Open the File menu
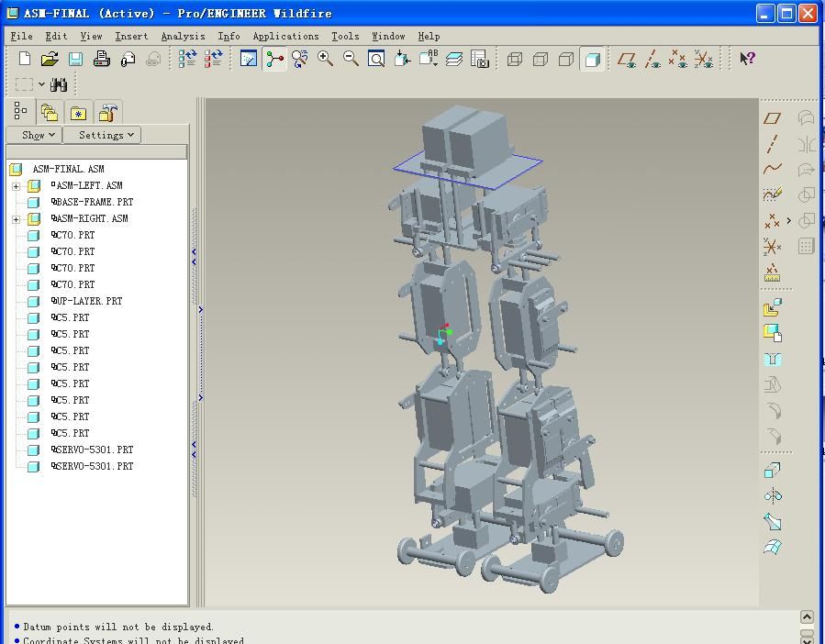The height and width of the screenshot is (644, 825). [x=22, y=37]
